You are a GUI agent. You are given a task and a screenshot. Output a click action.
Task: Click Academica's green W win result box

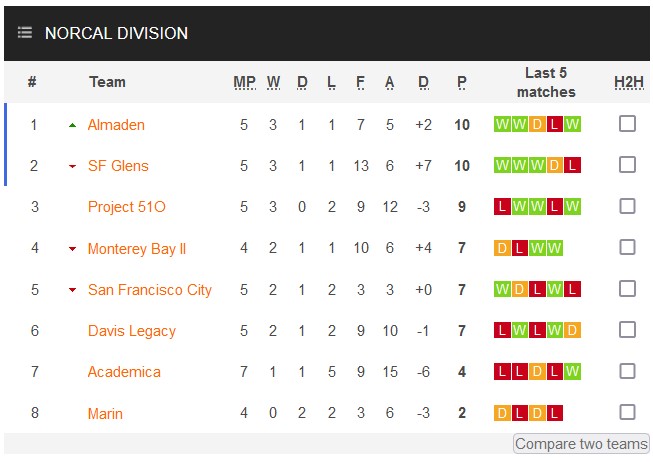coord(573,371)
